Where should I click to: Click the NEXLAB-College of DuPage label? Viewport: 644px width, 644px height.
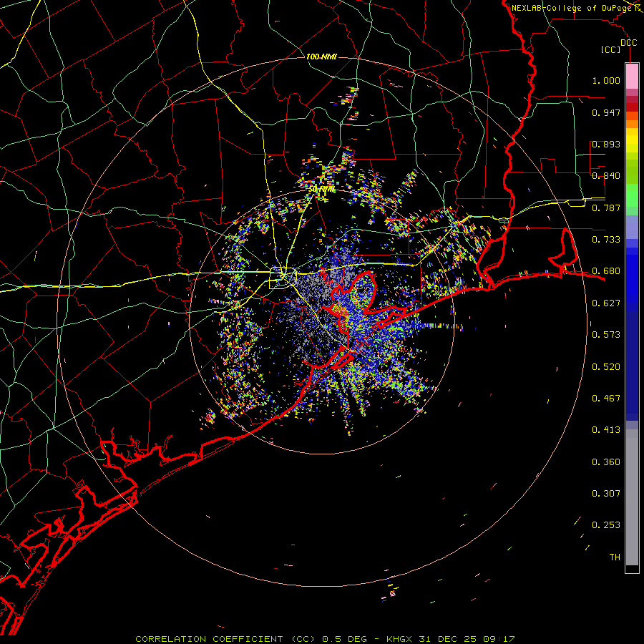[571, 8]
